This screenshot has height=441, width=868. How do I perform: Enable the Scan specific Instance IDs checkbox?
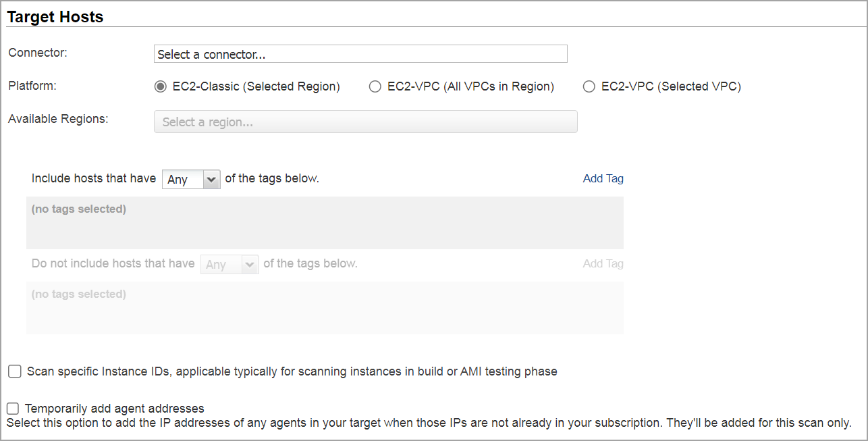14,371
